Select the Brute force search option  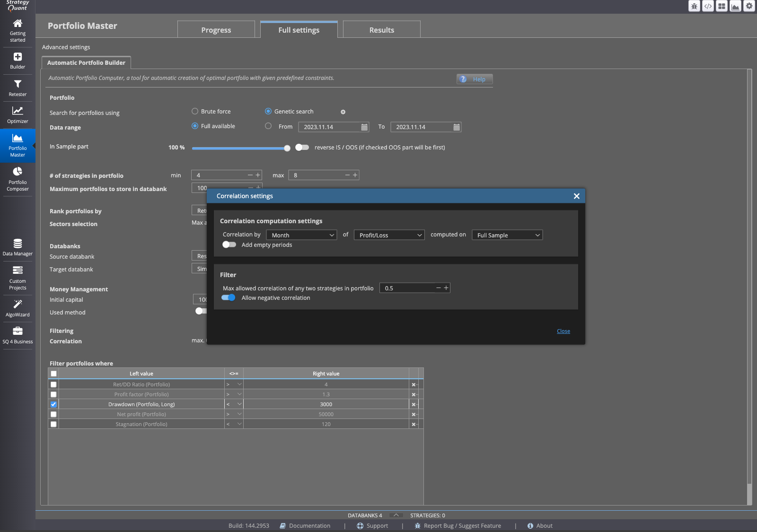195,112
